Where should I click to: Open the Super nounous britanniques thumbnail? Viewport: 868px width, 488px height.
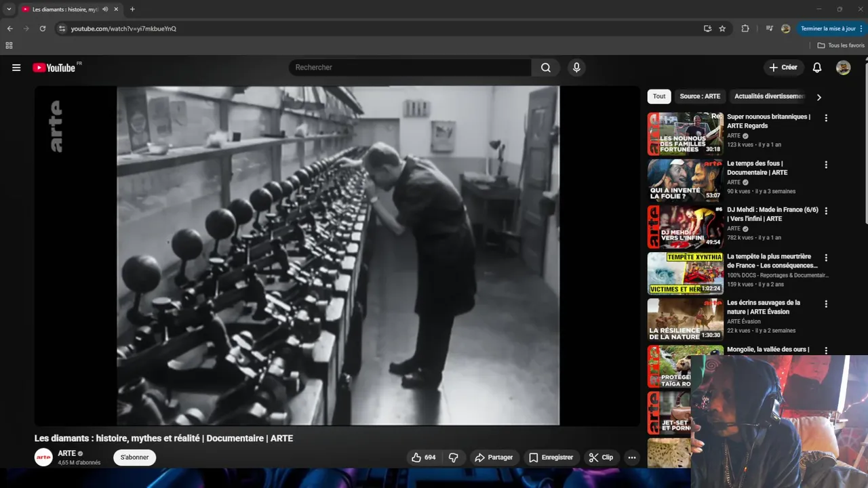pyautogui.click(x=685, y=134)
